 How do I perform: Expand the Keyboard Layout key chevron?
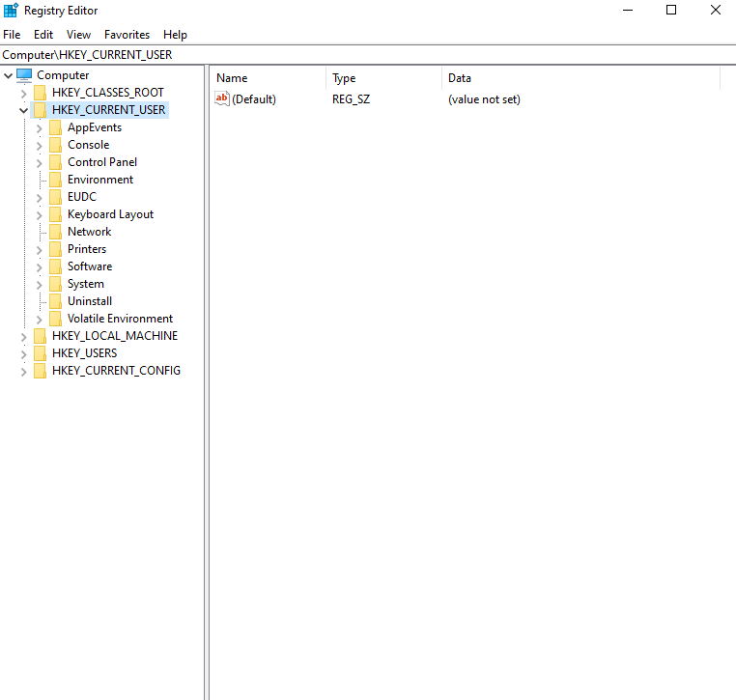39,214
